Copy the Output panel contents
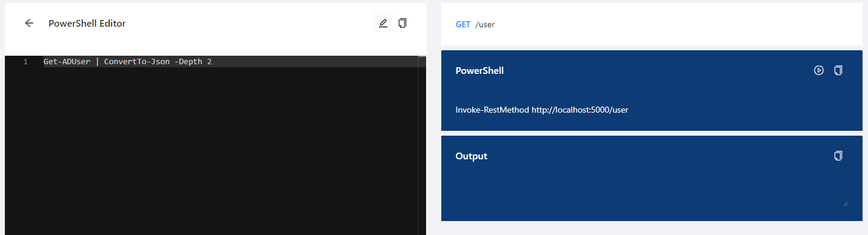The image size is (868, 235). coord(838,156)
